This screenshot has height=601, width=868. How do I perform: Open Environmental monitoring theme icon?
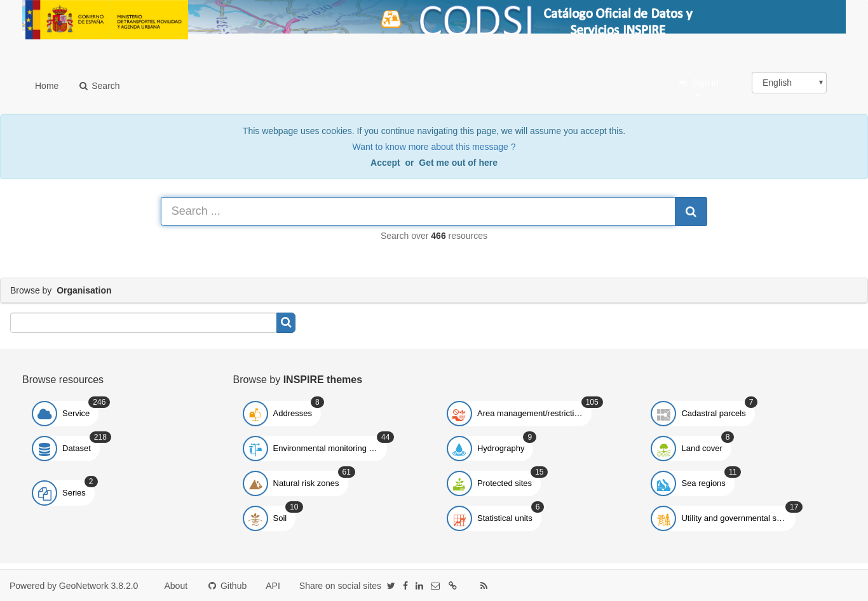click(255, 449)
